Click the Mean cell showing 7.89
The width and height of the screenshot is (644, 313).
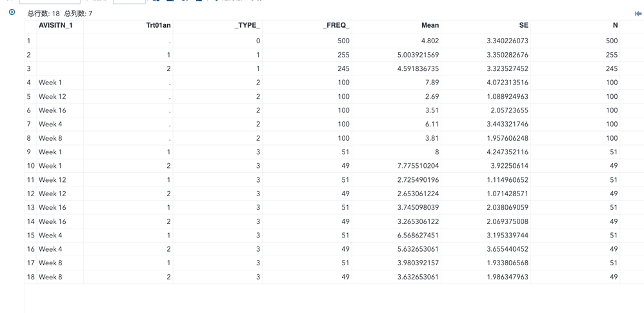coord(431,83)
